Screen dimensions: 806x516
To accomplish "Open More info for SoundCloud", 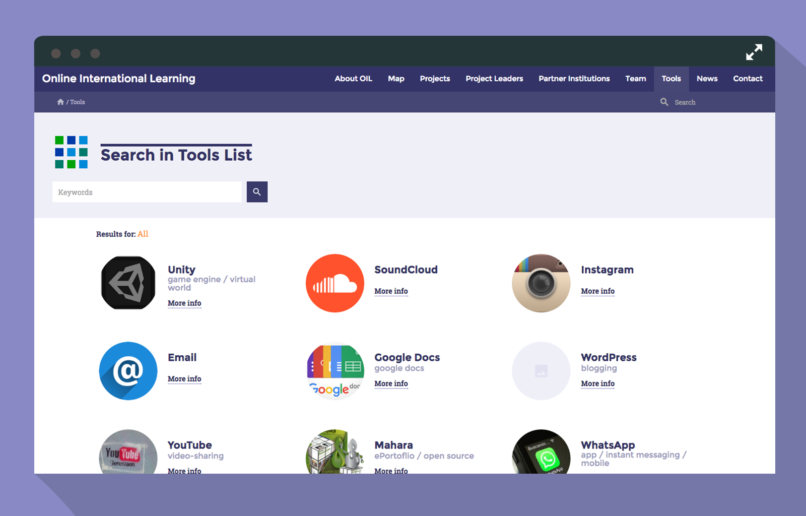I will (x=391, y=291).
